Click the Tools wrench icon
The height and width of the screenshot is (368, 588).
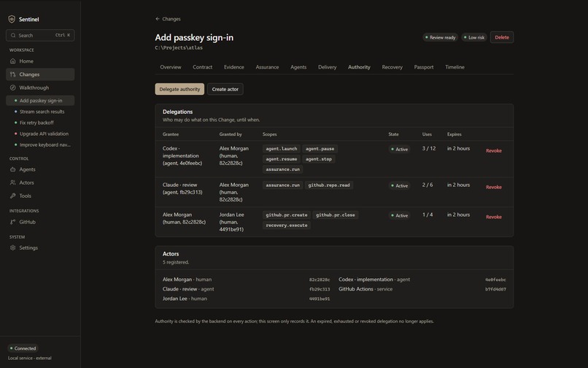12,196
